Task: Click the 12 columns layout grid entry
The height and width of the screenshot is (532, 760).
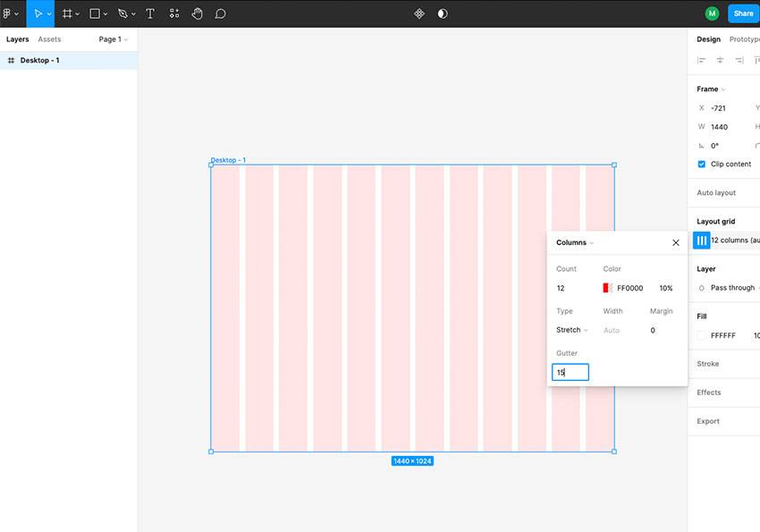Action: point(735,241)
